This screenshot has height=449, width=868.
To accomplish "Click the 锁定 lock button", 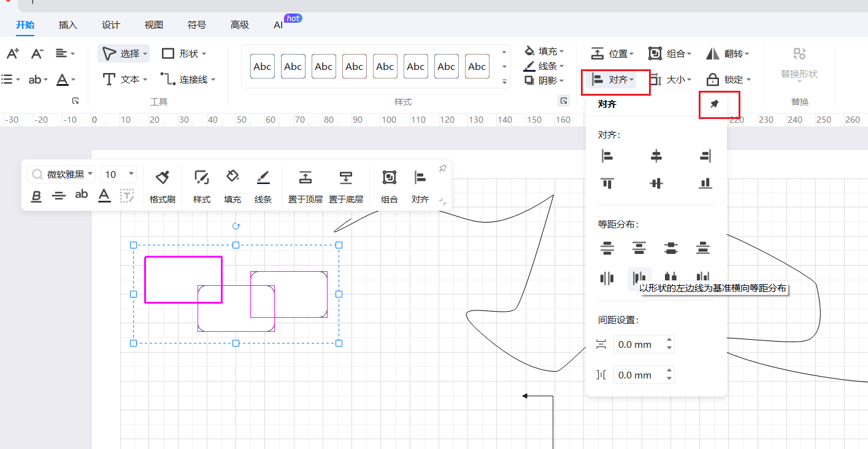I will [x=728, y=80].
